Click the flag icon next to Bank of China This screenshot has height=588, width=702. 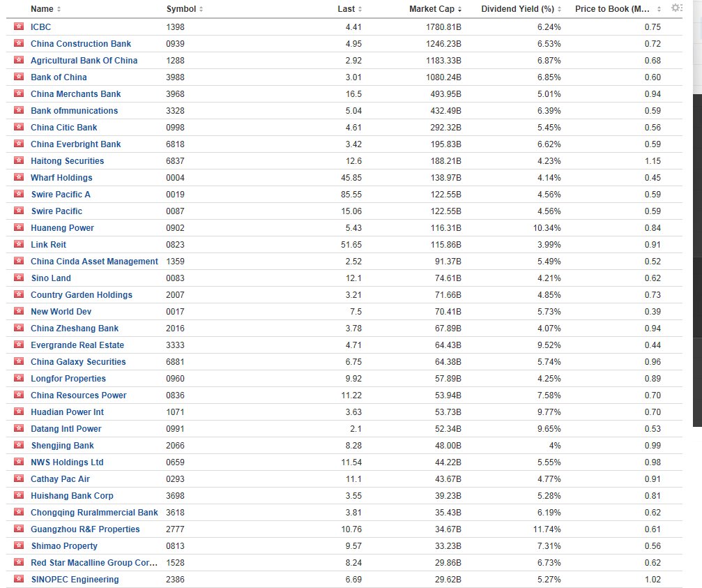(x=19, y=77)
